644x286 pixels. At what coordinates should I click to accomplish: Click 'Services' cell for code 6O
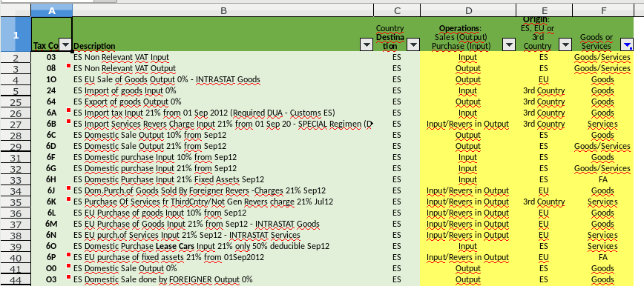pos(603,246)
